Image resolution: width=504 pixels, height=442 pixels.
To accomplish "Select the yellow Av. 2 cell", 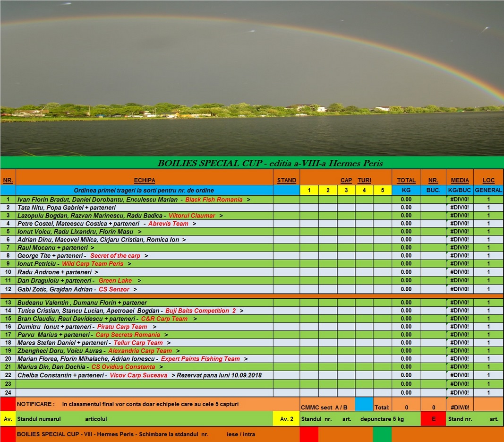I will (x=286, y=419).
